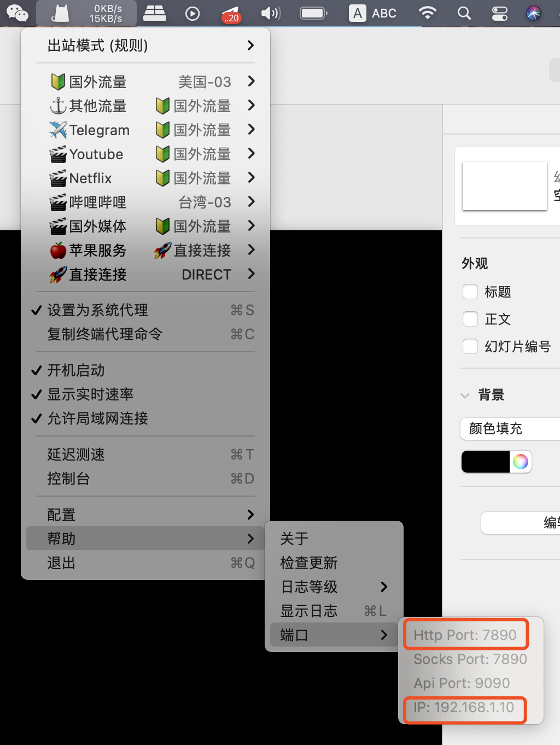560x745 pixels.
Task: Open WeChat icon in the menu bar
Action: (17, 13)
